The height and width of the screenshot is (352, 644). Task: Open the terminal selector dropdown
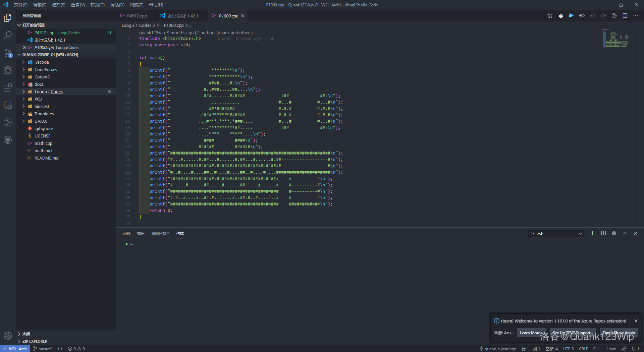(555, 233)
